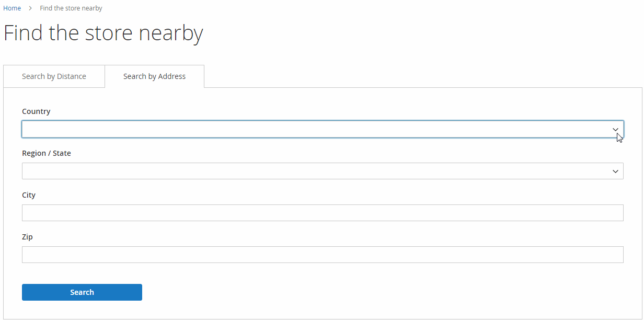This screenshot has width=644, height=320.
Task: Click the Region / State field label
Action: [x=47, y=153]
